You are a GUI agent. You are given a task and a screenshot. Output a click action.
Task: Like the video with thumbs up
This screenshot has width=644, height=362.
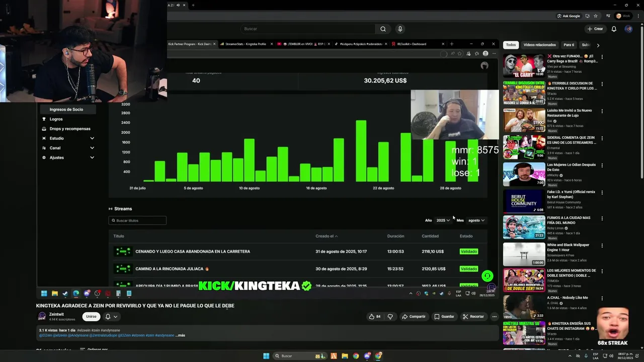pyautogui.click(x=375, y=316)
